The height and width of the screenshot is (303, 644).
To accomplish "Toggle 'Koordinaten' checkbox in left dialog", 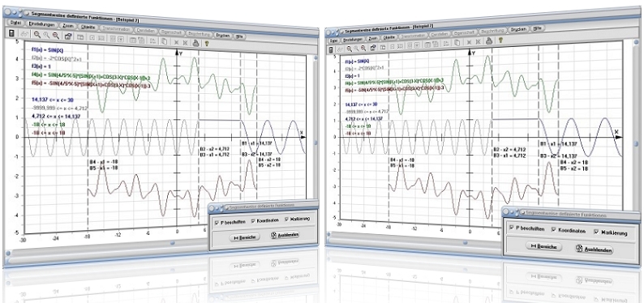I will coord(253,220).
